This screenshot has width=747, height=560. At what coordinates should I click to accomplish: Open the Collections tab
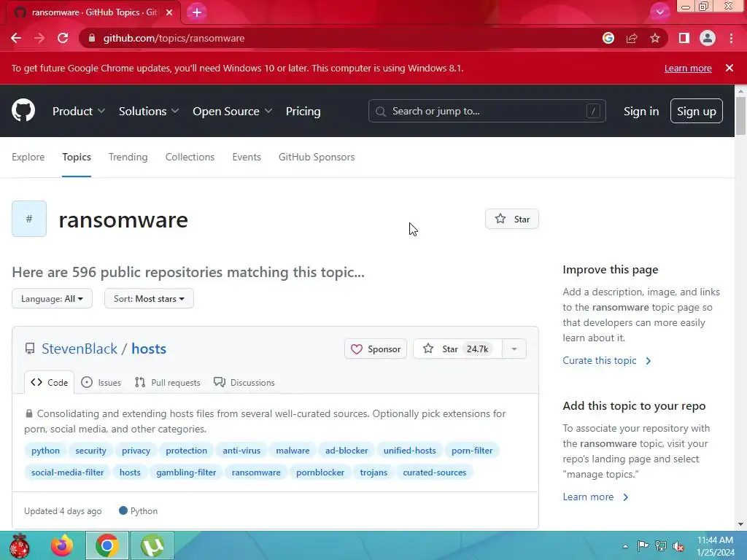(x=190, y=157)
